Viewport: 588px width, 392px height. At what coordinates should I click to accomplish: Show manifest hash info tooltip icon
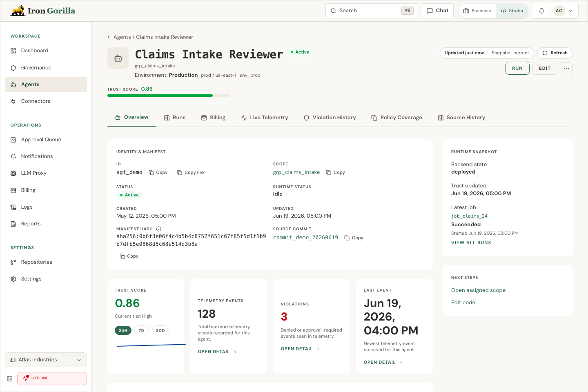[159, 229]
